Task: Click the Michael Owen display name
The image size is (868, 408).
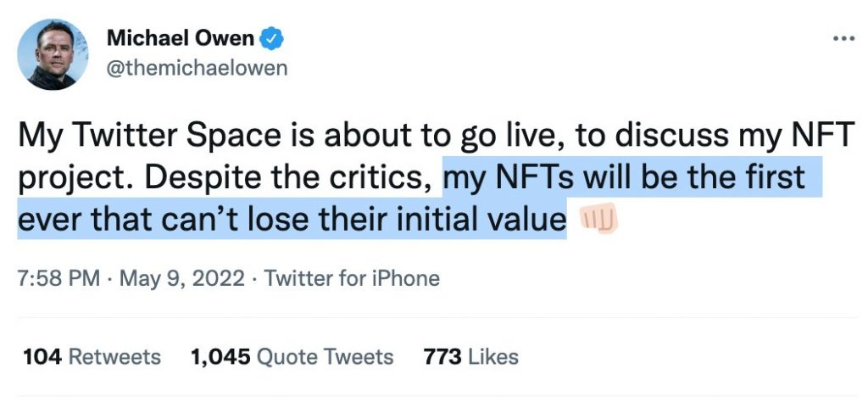Action: pyautogui.click(x=181, y=38)
